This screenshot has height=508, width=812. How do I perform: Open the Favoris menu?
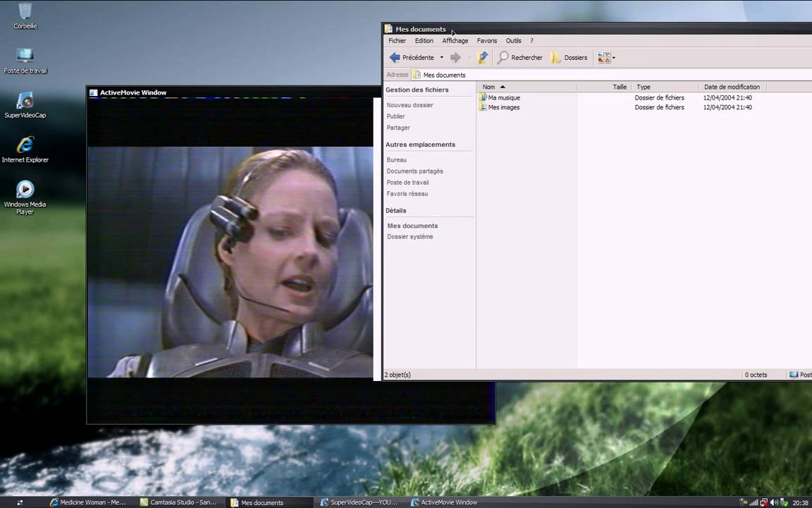487,40
